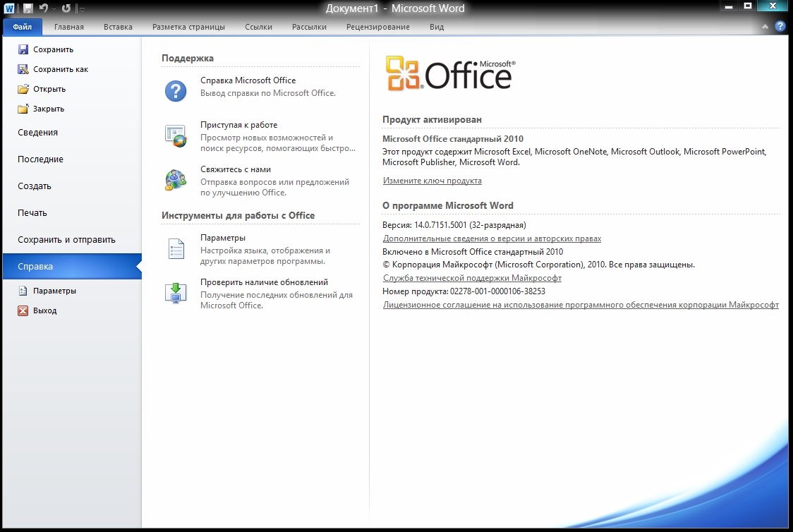Minimize the Word window
The height and width of the screenshot is (532, 793).
pos(729,6)
